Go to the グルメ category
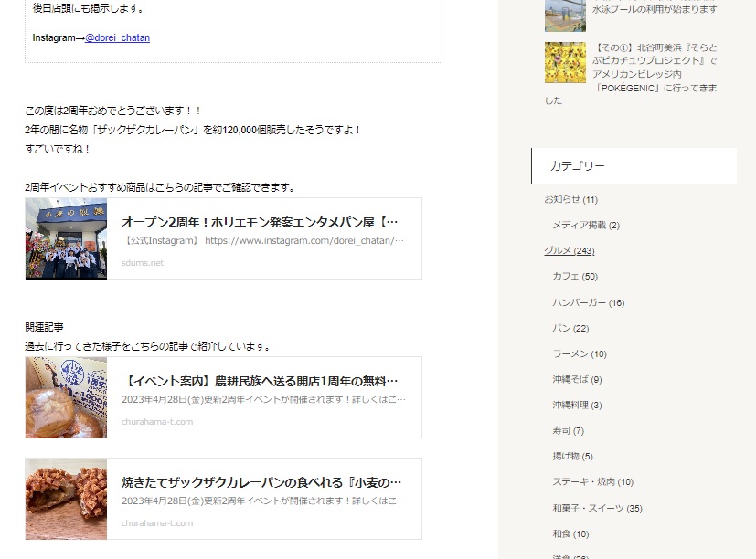Screen dimensions: 756x559 558,250
